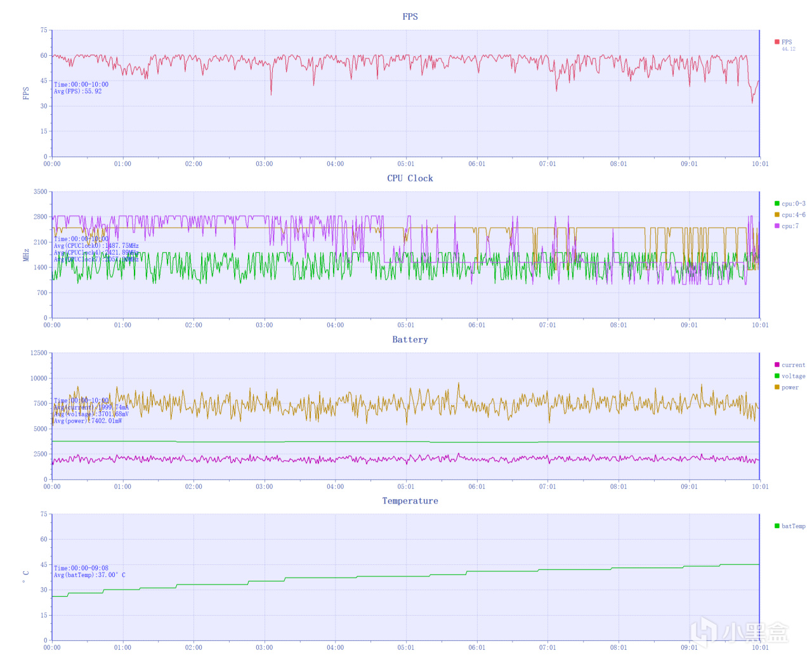Click the red FPS legend swatch
The image size is (812, 667).
coord(776,42)
